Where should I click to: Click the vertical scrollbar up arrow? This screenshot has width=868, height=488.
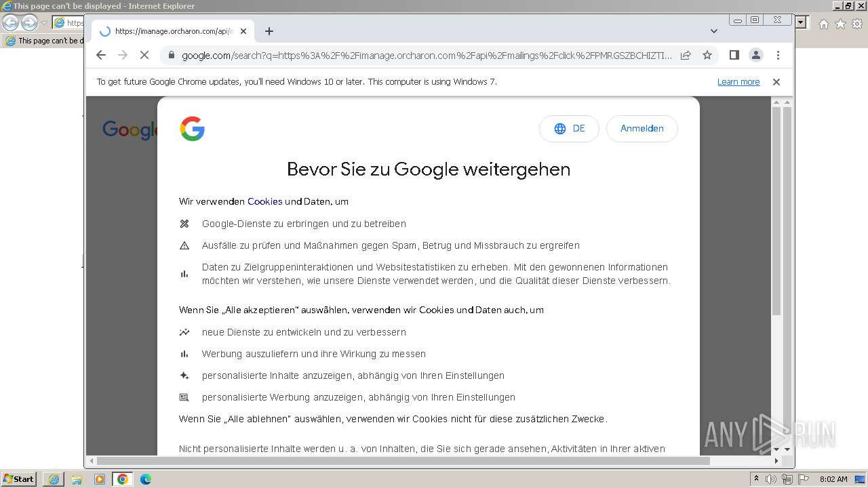787,102
